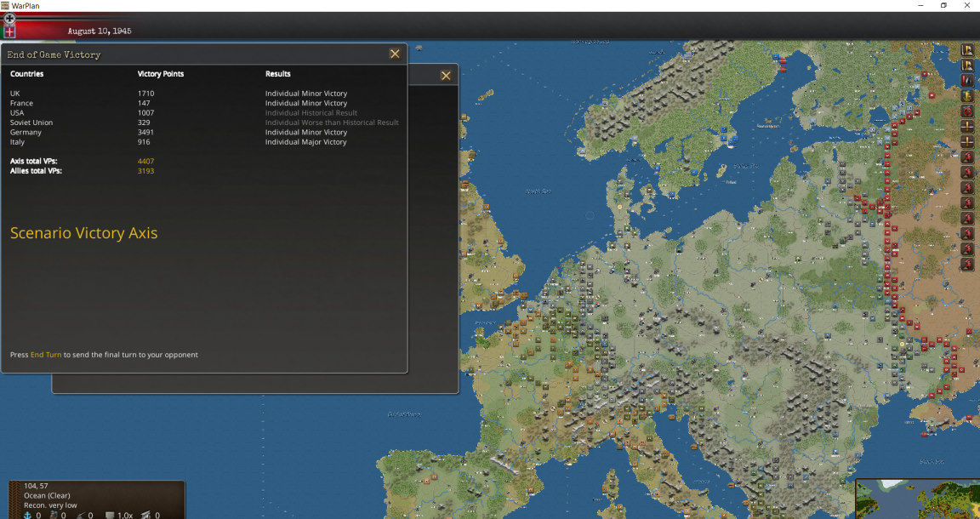Click the 329 victory points value
The width and height of the screenshot is (980, 519).
(x=144, y=123)
